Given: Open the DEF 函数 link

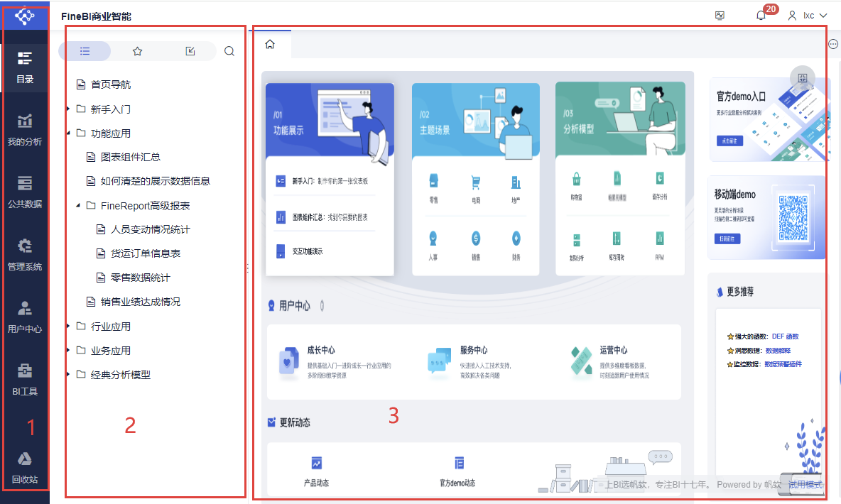Looking at the screenshot, I should click(x=785, y=336).
